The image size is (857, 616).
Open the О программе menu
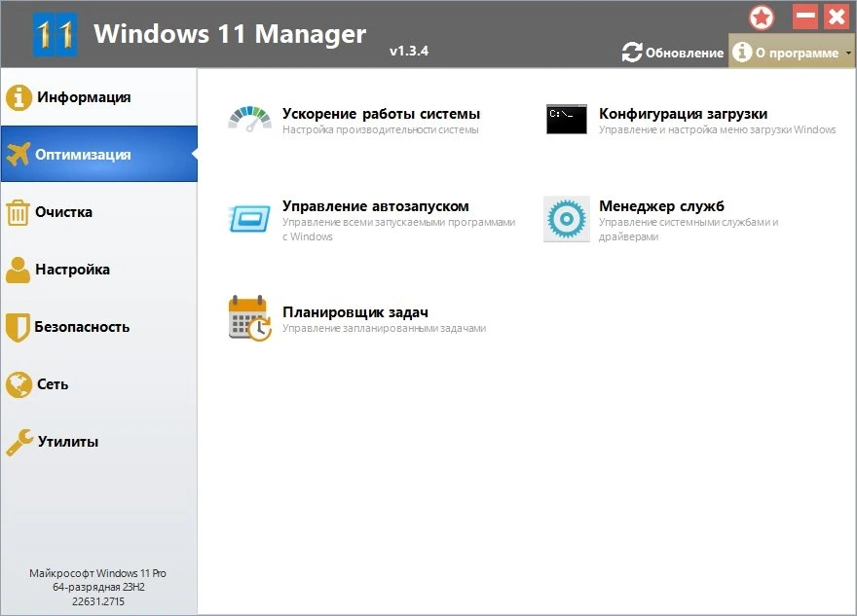click(792, 51)
